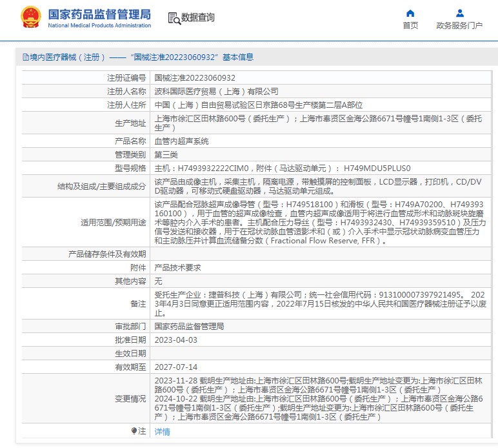
Task: Click 审批部门 value 国家药品监督管理局
Action: click(x=189, y=327)
